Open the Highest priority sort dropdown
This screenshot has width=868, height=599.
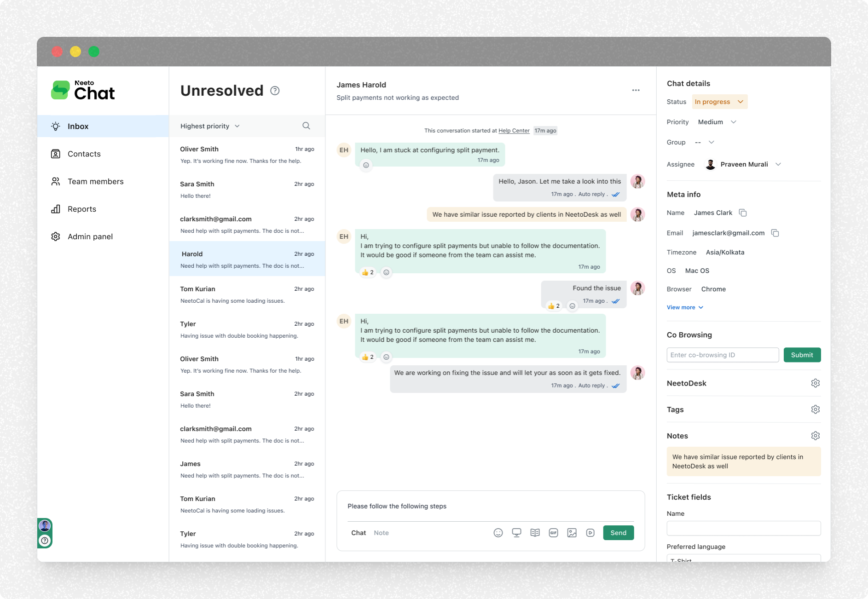pyautogui.click(x=210, y=126)
